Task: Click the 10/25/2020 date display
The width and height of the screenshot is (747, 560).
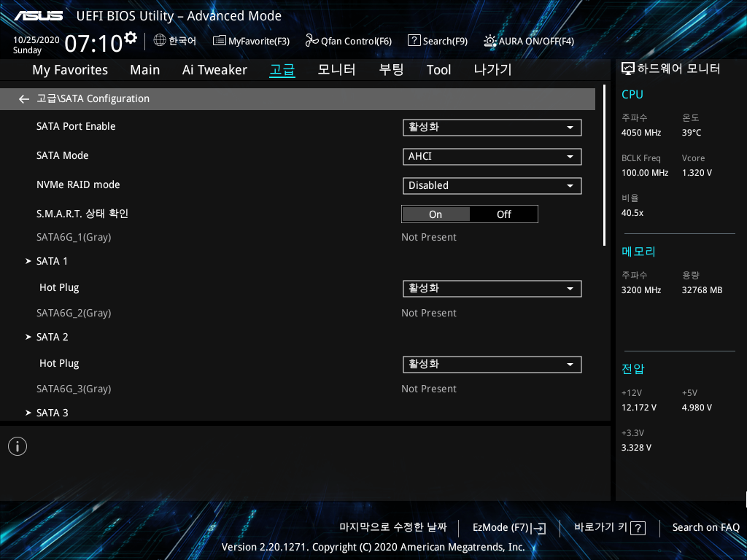Action: 36,40
